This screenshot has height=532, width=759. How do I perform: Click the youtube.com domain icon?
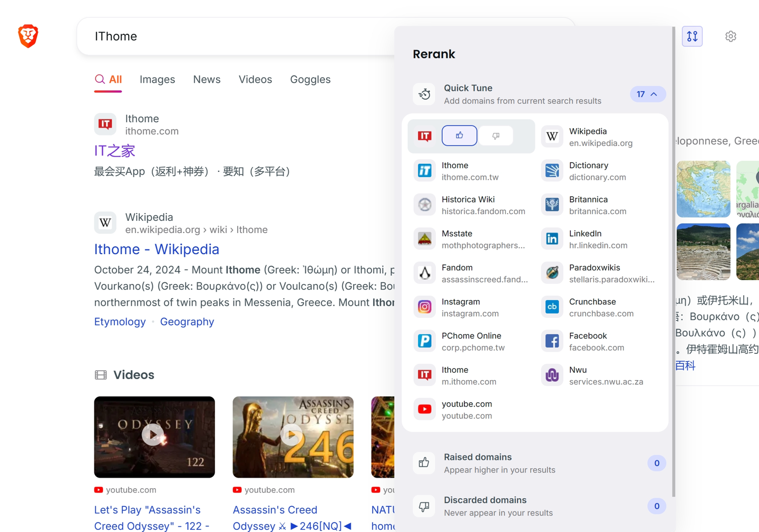click(x=424, y=409)
